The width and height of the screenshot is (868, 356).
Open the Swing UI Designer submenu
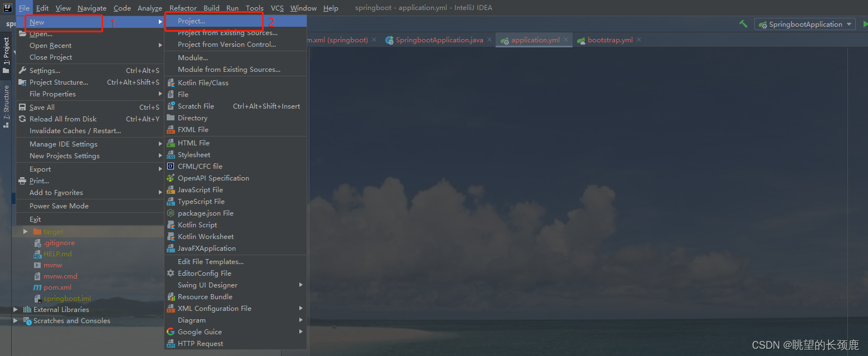click(x=236, y=285)
